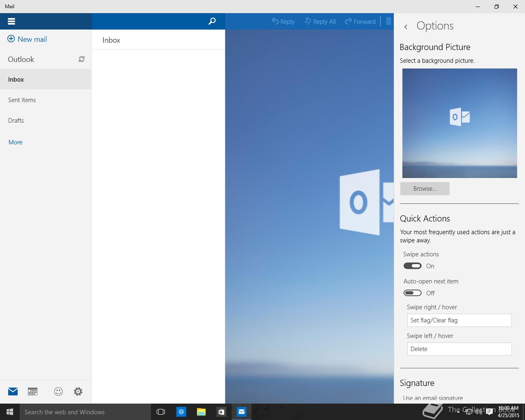
Task: Select the Sent Items folder
Action: point(22,100)
